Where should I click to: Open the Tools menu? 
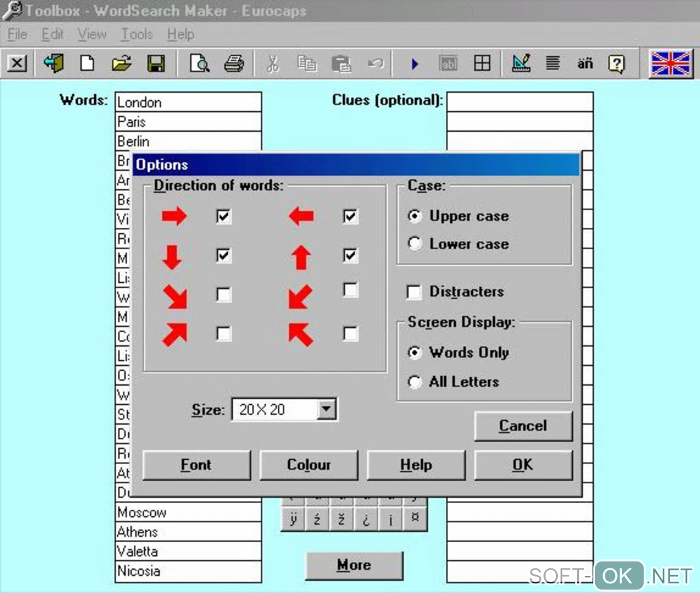click(137, 34)
